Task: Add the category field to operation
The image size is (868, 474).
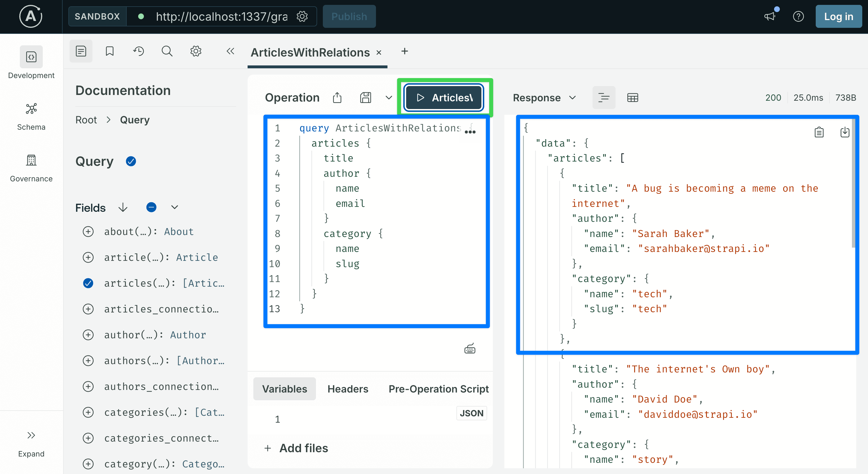Action: [88, 464]
